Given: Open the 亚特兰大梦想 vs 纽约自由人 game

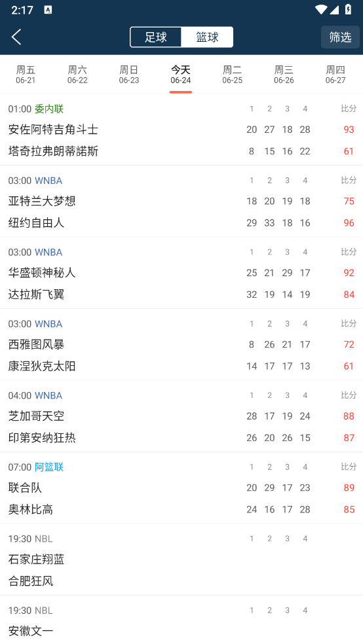Looking at the screenshot, I should [181, 202].
